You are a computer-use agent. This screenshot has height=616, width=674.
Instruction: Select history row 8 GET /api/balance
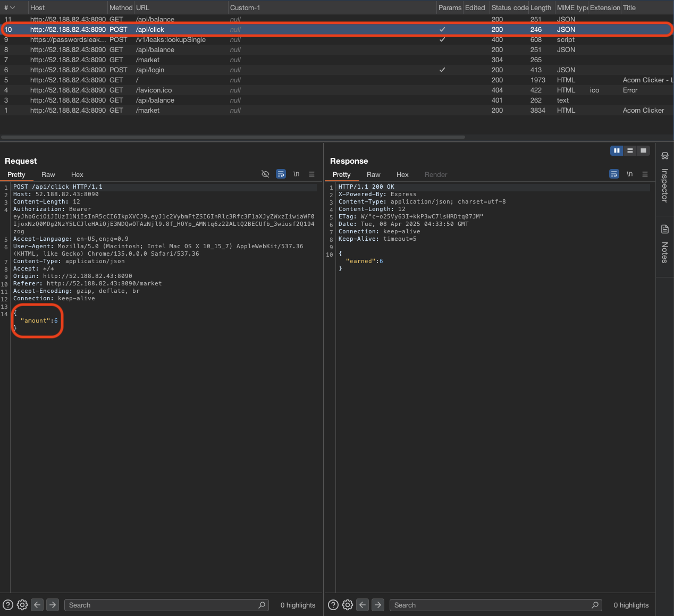tap(337, 49)
